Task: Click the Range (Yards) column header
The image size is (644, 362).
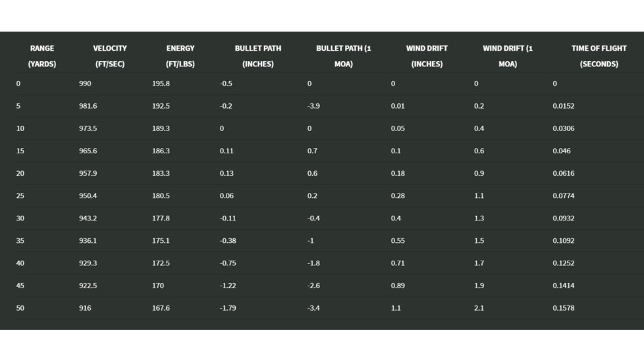Action: [42, 56]
